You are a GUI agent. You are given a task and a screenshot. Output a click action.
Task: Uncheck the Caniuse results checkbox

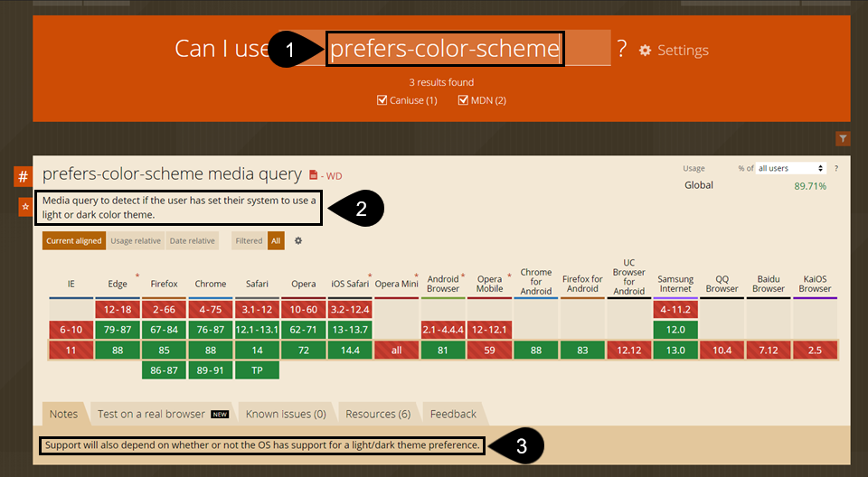pyautogui.click(x=382, y=100)
